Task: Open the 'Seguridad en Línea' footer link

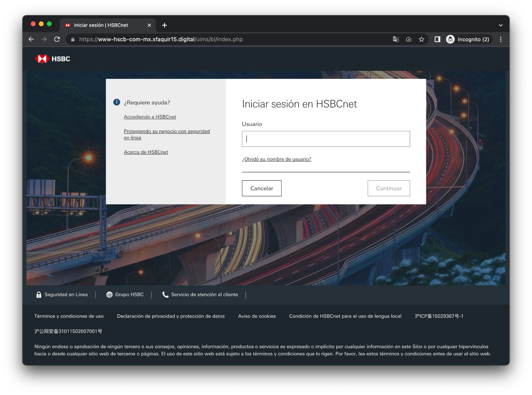Action: pyautogui.click(x=66, y=294)
